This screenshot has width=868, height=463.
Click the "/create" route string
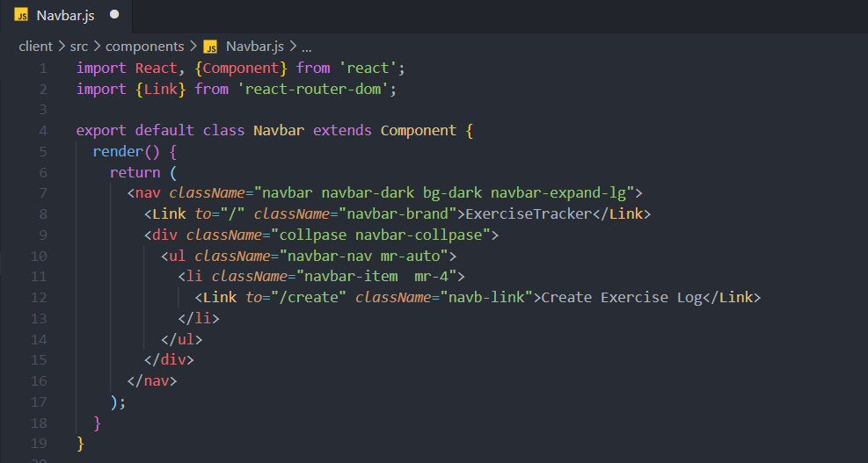[x=309, y=297]
